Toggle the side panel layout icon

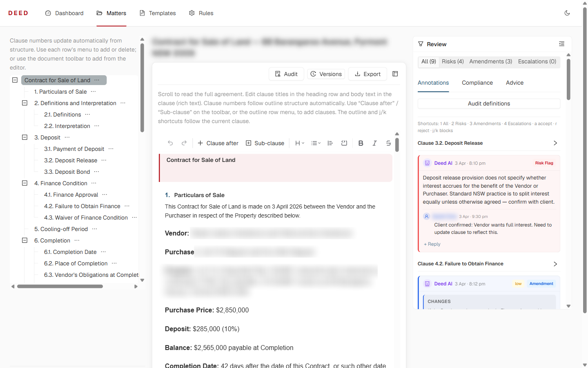[395, 74]
